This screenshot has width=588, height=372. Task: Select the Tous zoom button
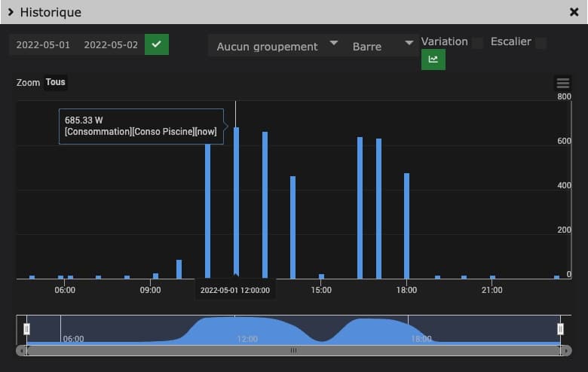(56, 82)
